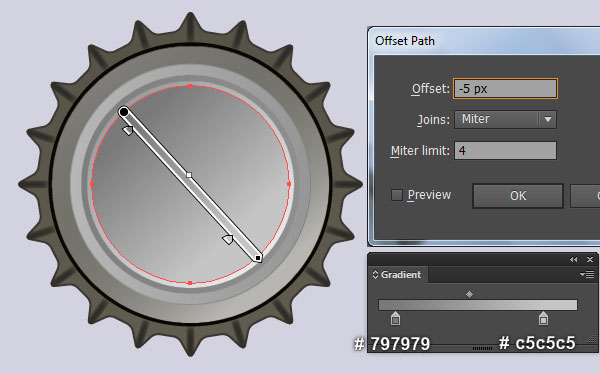Click the gradient annotator square end point
The image size is (600, 374).
point(258,258)
